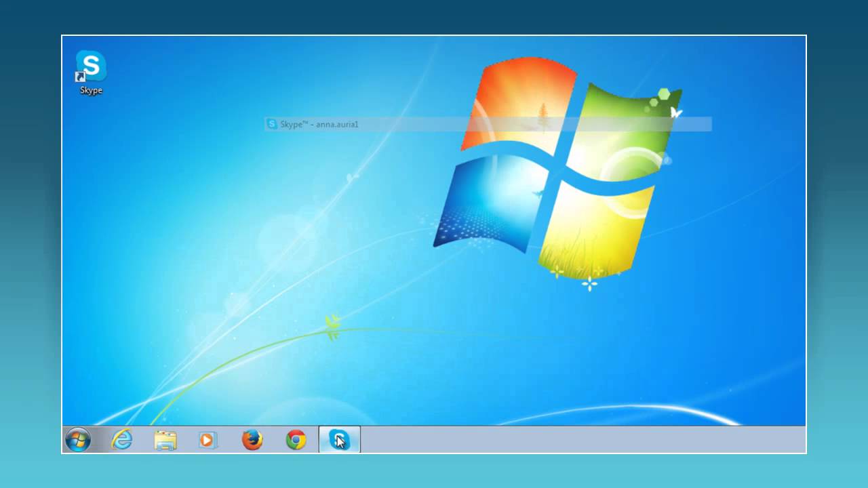Click the Skype loading splash bar

487,124
